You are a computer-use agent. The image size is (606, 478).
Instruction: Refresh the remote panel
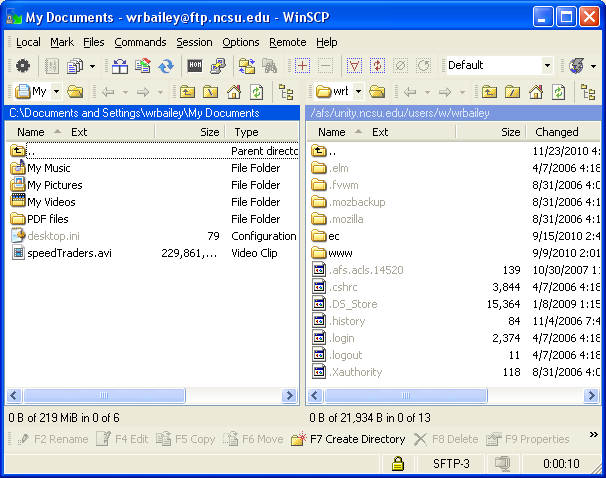558,92
